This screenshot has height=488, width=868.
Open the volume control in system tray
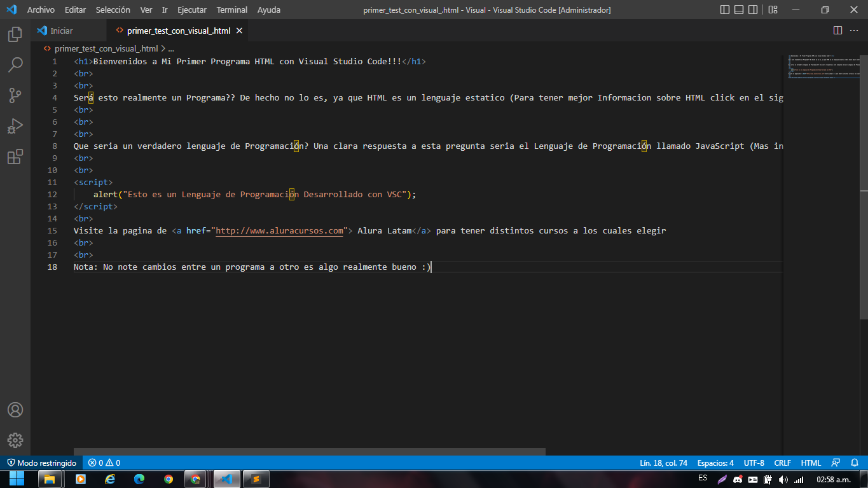(x=783, y=480)
